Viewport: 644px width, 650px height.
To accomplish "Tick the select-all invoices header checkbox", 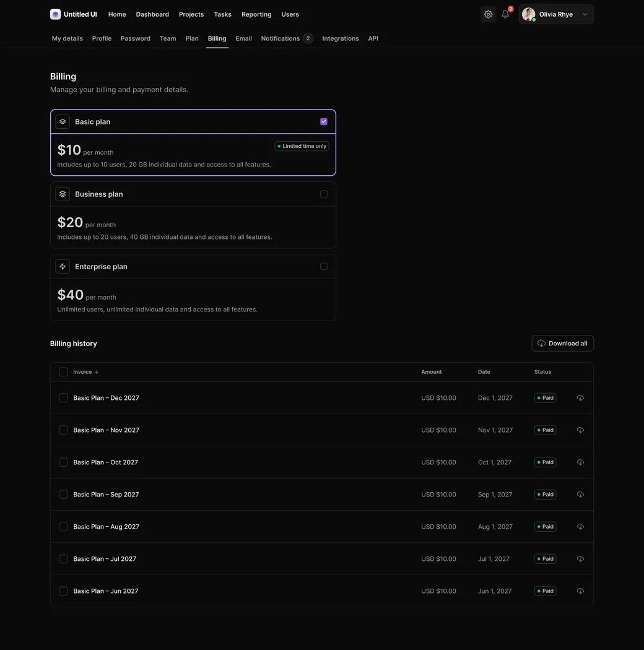I will click(63, 372).
